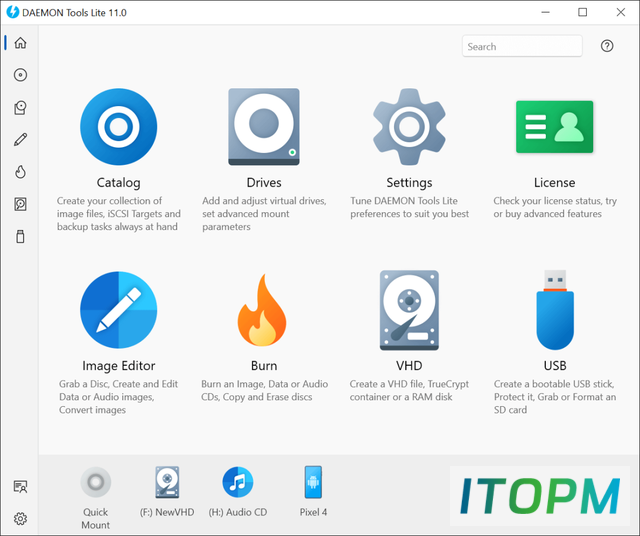Select the (F:) NewVHD drive icon
Image resolution: width=640 pixels, height=536 pixels.
click(x=167, y=482)
